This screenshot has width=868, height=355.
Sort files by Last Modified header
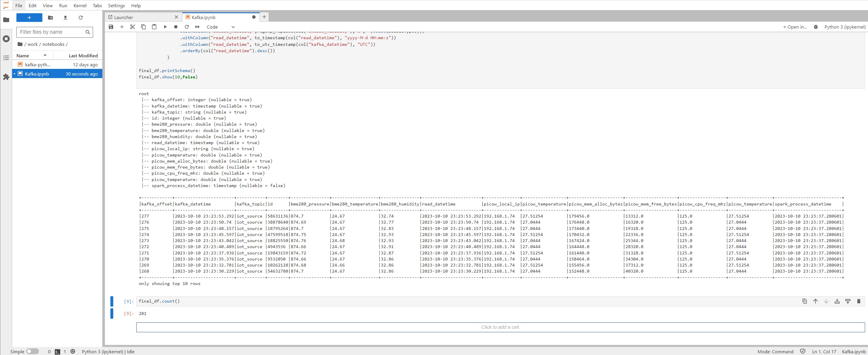click(78, 56)
